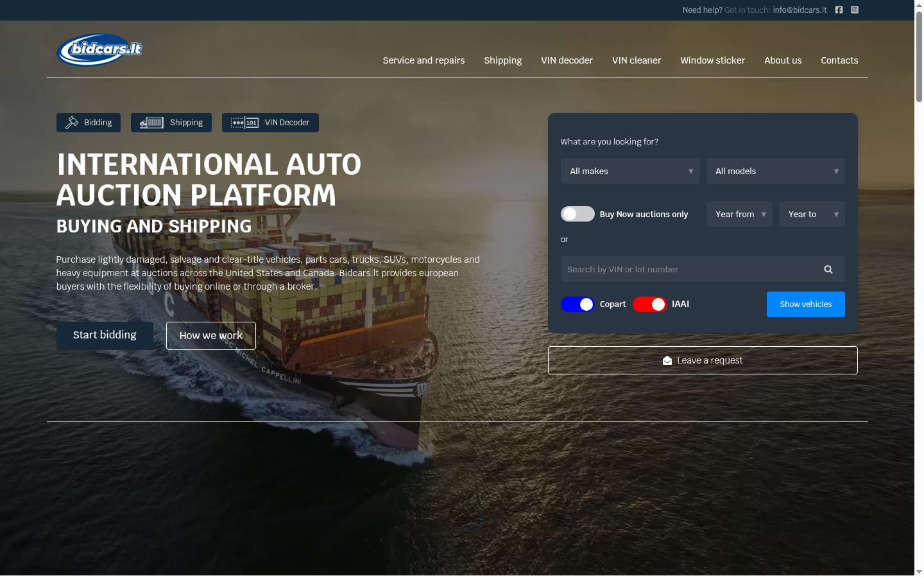
Task: Click the Bidding tag button above headline
Action: [89, 123]
